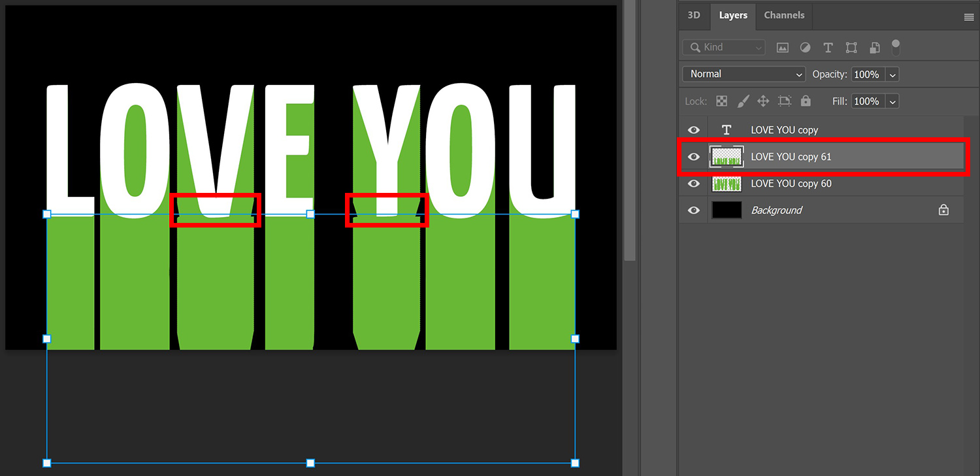The width and height of the screenshot is (980, 476).
Task: Hide the LOVE YOU copy text layer
Action: pos(693,129)
